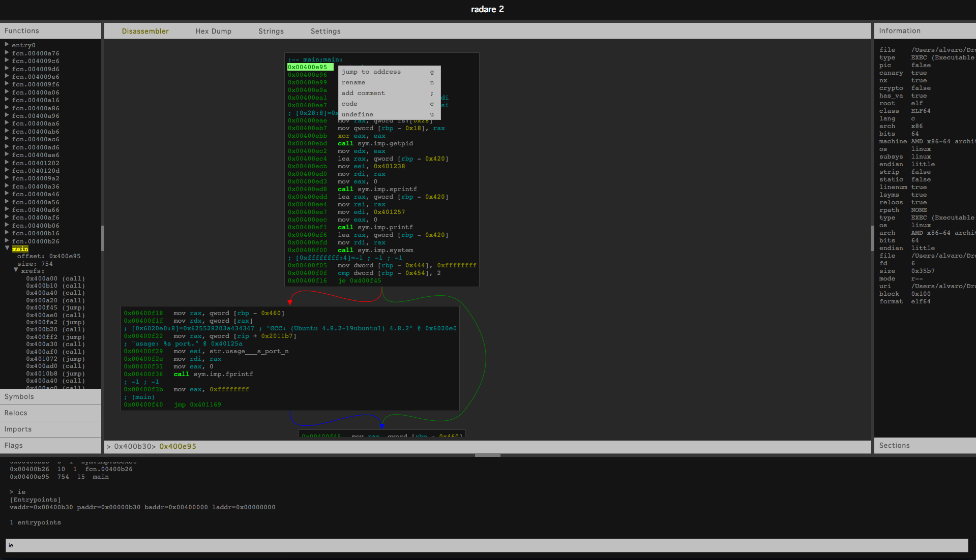The image size is (976, 560).
Task: Click the call sym.imp.getpid instruction
Action: [x=375, y=143]
